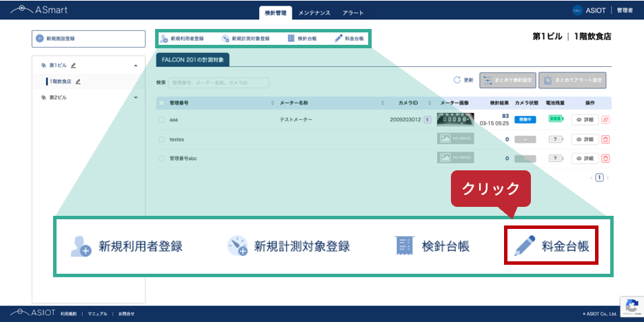
Task: Click the pencil icon next to 1階飲食店
Action: [x=78, y=81]
